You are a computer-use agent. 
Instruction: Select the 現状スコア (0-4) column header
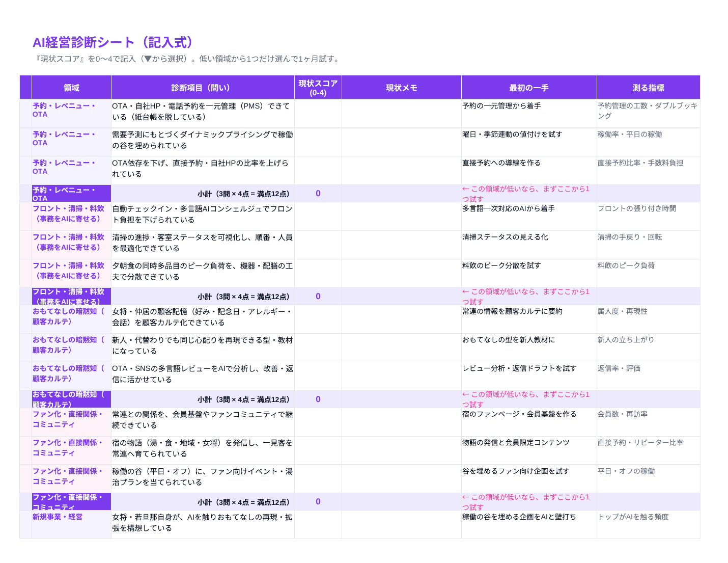pos(318,88)
